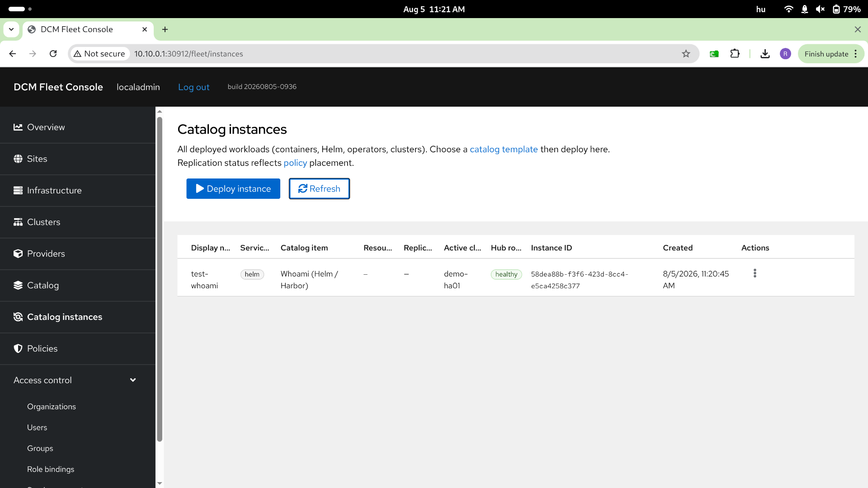
Task: Click the browser reload icon
Action: (x=53, y=54)
